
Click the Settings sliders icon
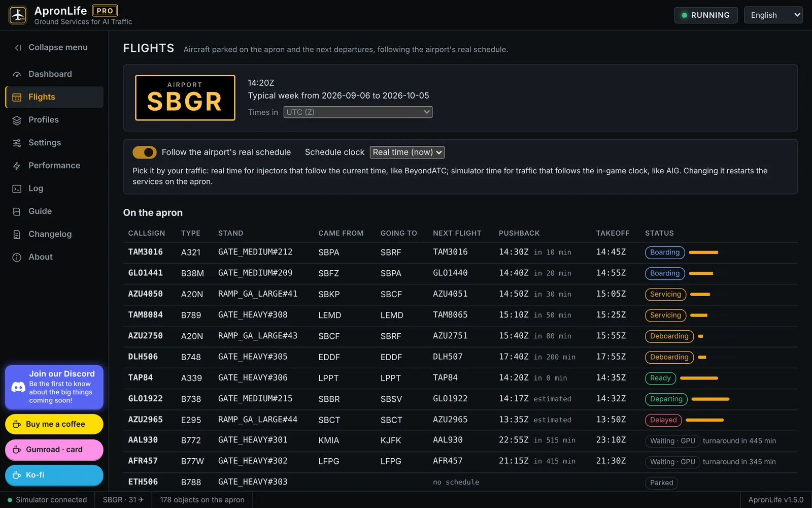[17, 143]
